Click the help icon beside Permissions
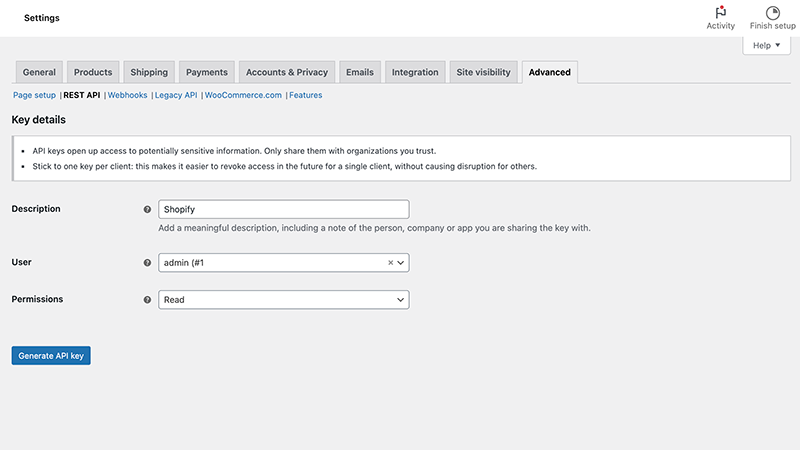 pyautogui.click(x=147, y=299)
